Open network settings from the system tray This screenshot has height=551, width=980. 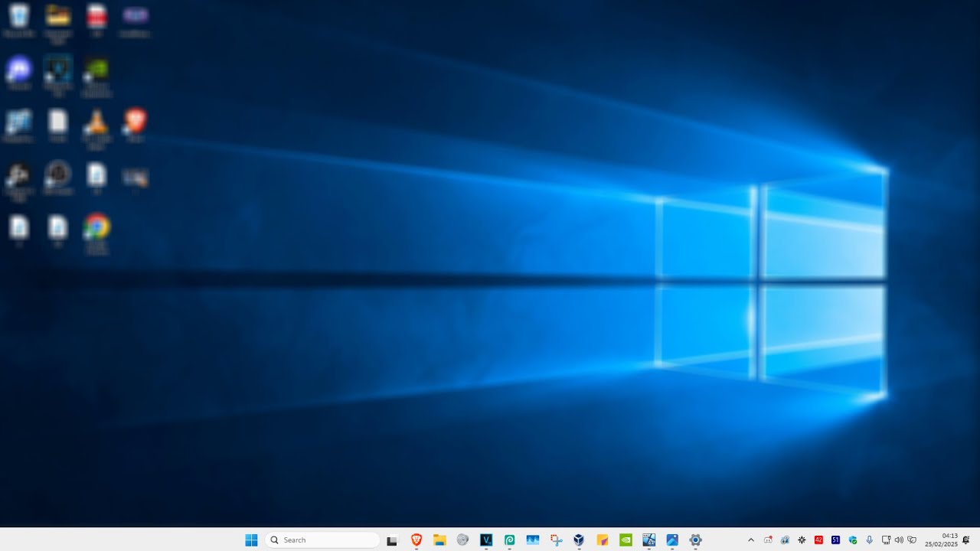tap(886, 540)
